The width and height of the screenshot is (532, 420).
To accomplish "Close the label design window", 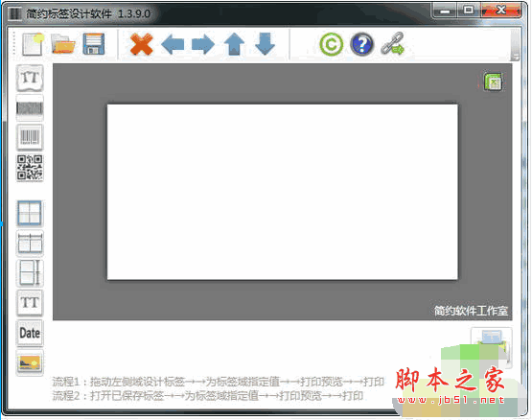I will click(500, 11).
